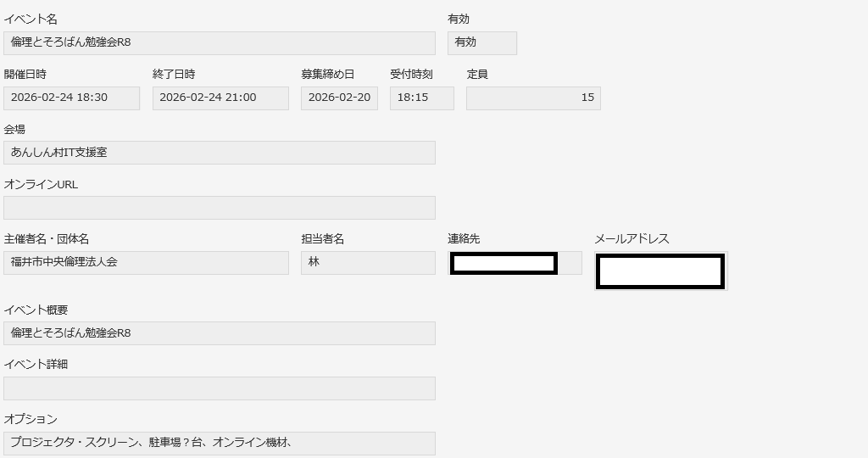Screen dimensions: 868x458
Task: Click the empty イベント詳細 field
Action: pos(220,388)
